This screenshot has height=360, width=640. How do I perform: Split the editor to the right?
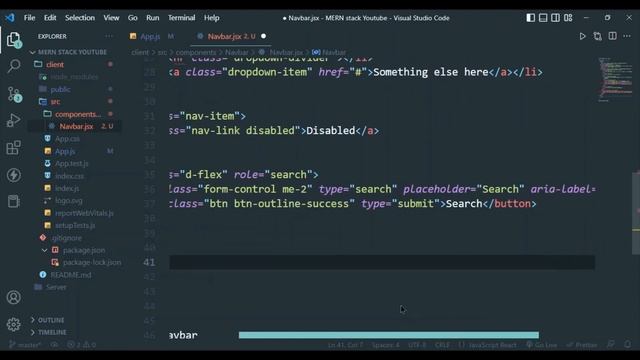point(613,36)
